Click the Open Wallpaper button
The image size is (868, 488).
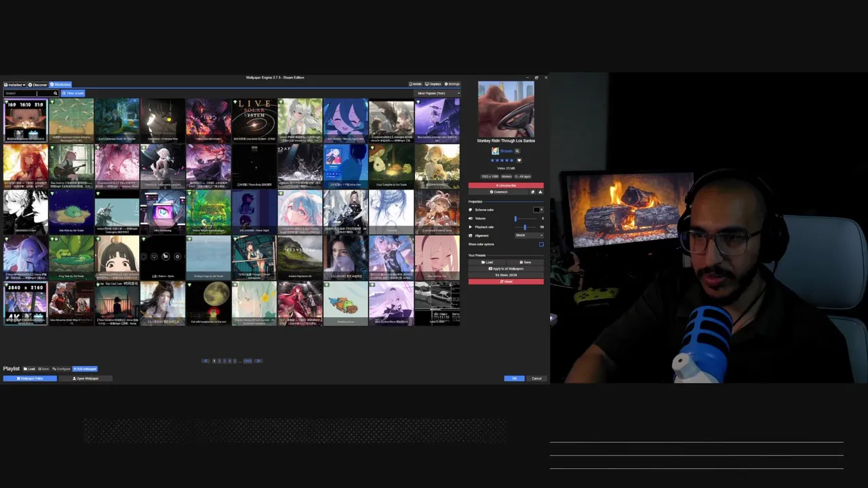coord(85,378)
